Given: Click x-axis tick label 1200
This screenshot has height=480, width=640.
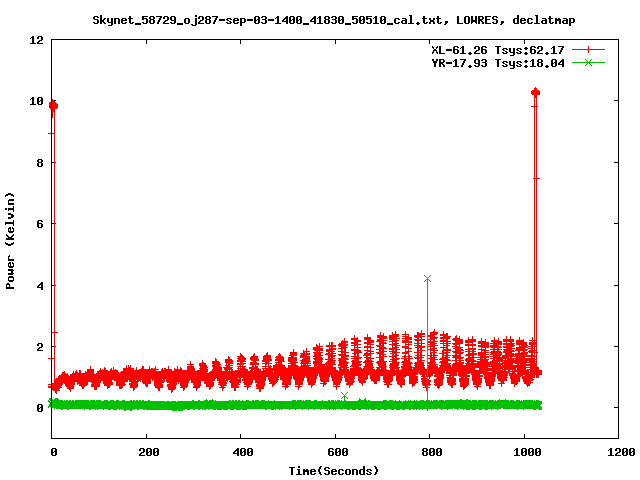Looking at the screenshot, I should point(621,452).
